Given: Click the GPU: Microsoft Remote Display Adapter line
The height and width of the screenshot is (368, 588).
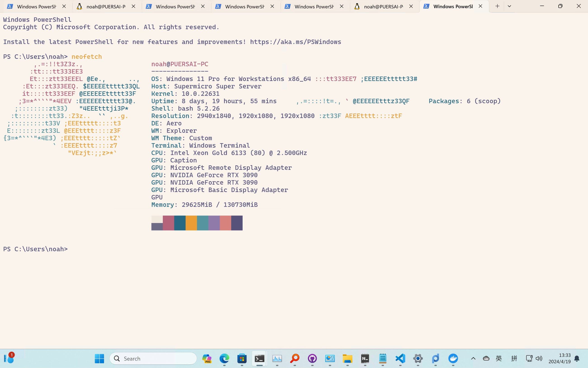Looking at the screenshot, I should point(222,168).
